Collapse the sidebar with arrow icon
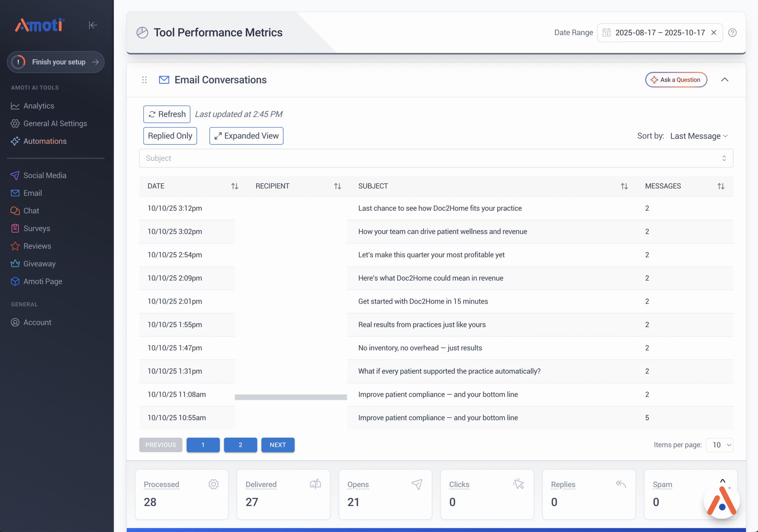Image resolution: width=758 pixels, height=532 pixels. tap(93, 25)
